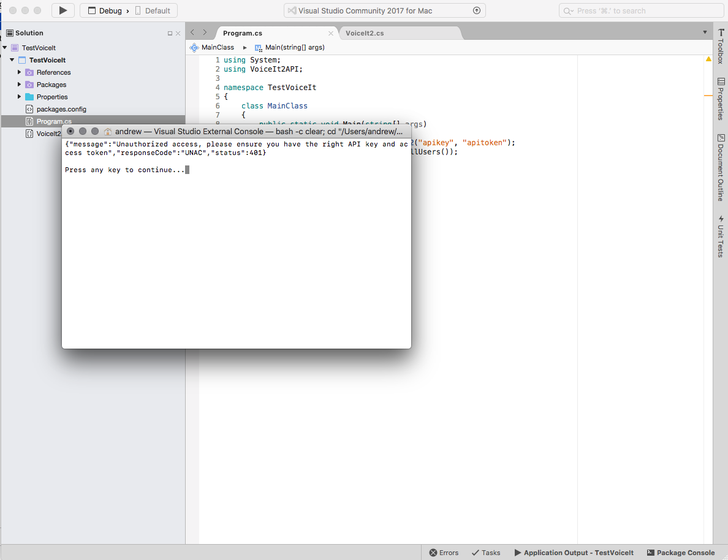Screen dimensions: 728x560
Task: Click inside the External Console output area
Action: coord(237,243)
